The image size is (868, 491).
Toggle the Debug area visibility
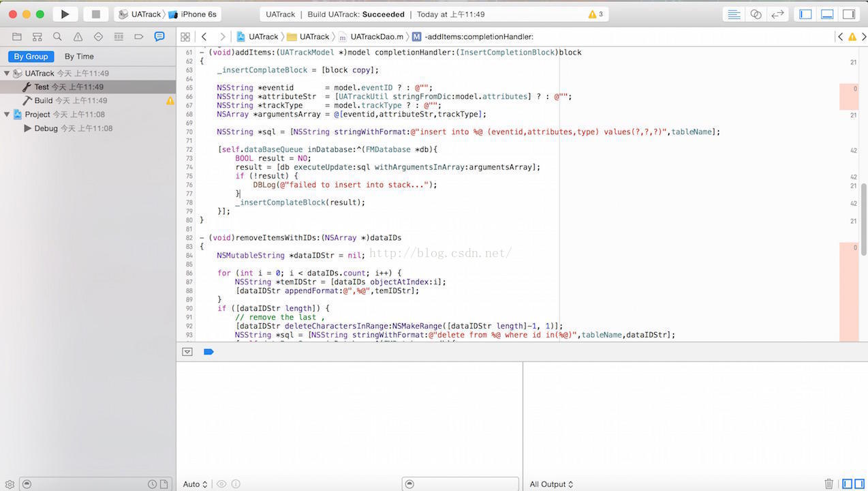tap(827, 14)
